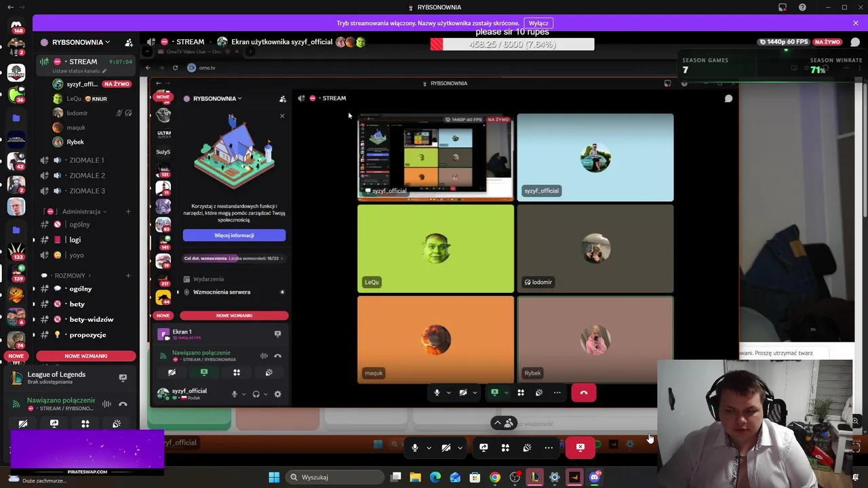Toggle microphone in streamed view call bar
868x488 pixels.
coord(437,392)
